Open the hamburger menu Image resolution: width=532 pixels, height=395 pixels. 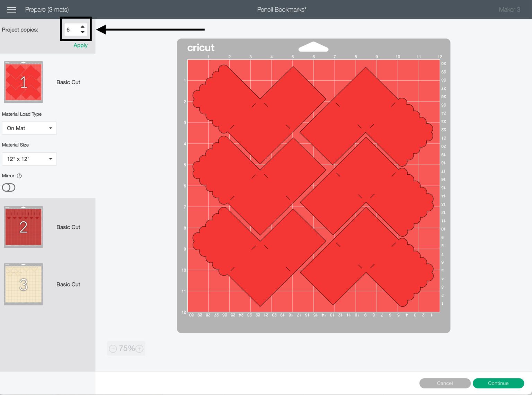click(x=11, y=10)
